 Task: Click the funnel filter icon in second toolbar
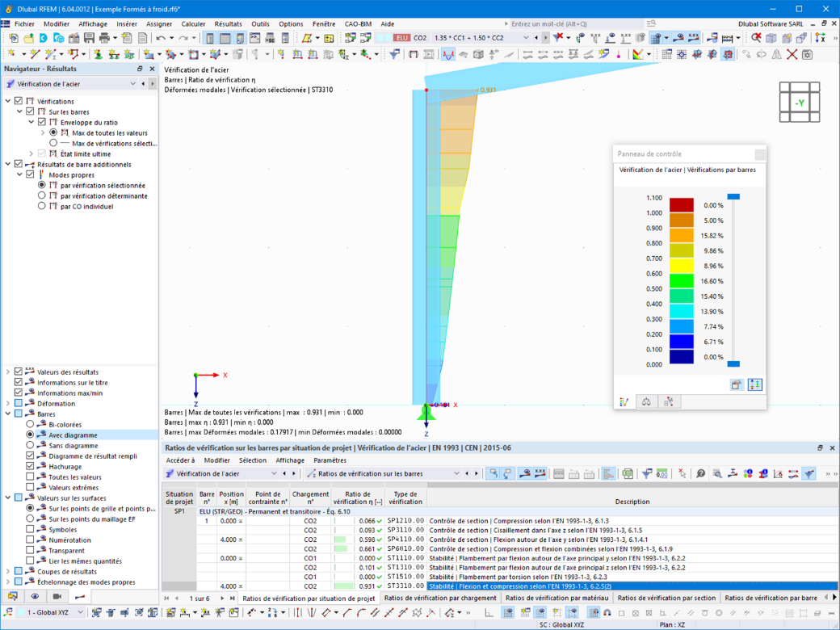tap(394, 54)
